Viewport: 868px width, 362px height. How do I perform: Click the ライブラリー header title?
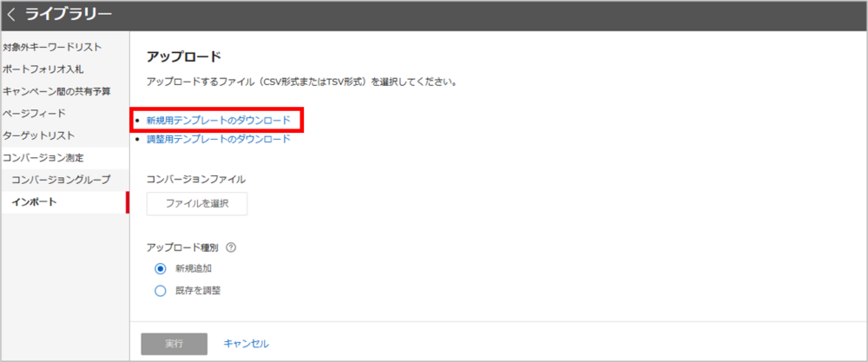pos(68,15)
